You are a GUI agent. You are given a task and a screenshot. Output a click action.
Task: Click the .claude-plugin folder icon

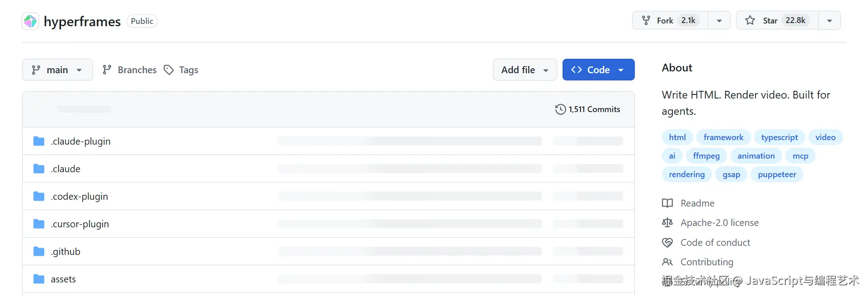coord(39,141)
